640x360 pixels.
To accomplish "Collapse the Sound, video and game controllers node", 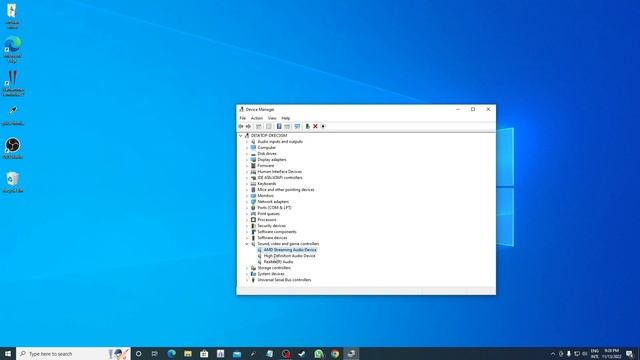I will (x=247, y=244).
